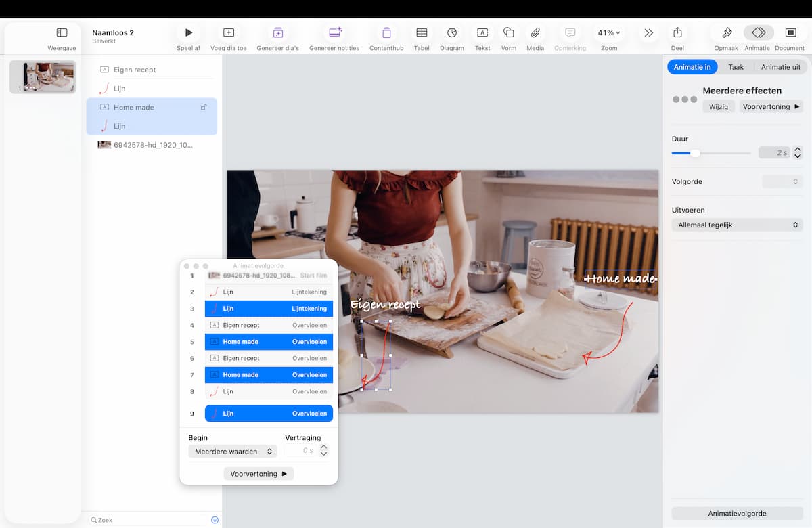
Task: Select the highlighted Lijn in object list
Action: pyautogui.click(x=152, y=126)
